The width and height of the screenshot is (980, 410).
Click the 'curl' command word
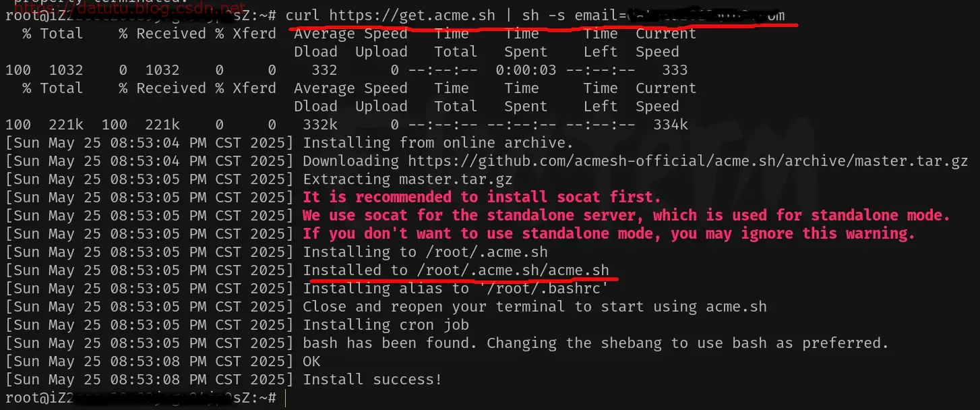(x=303, y=16)
